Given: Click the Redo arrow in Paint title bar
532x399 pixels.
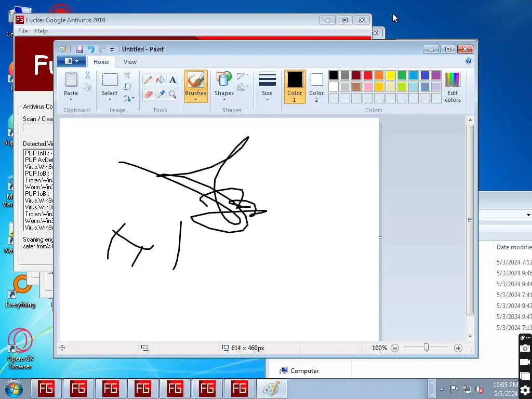Looking at the screenshot, I should (x=102, y=49).
